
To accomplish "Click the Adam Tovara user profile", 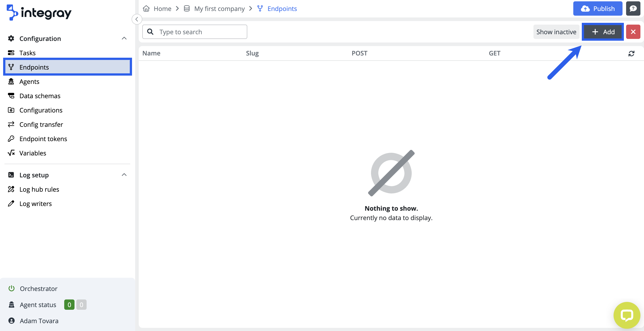I will click(x=39, y=321).
